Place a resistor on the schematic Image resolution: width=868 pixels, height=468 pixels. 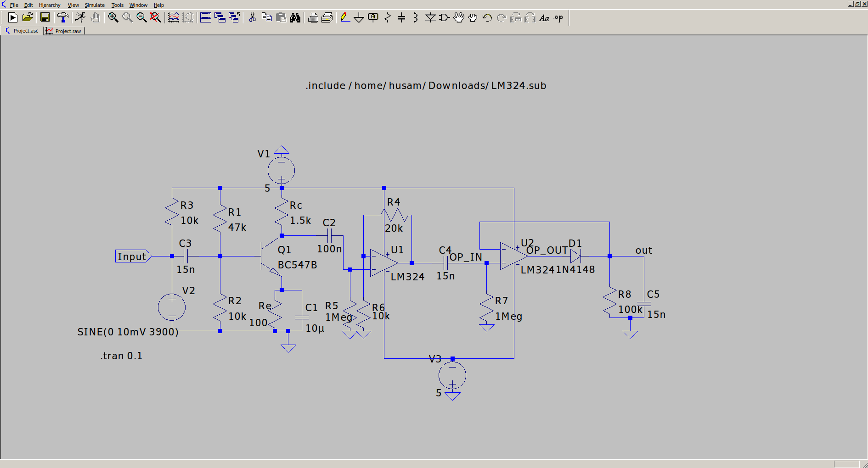[x=388, y=17]
